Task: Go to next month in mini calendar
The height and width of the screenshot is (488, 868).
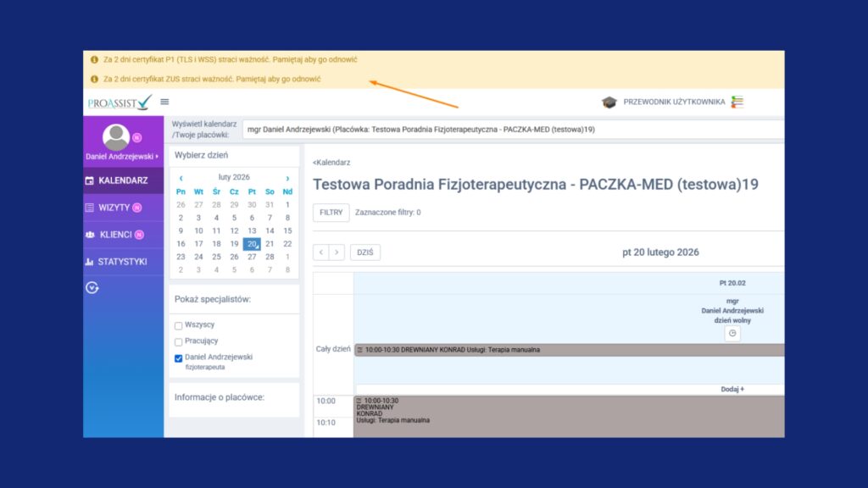Action: [x=287, y=178]
